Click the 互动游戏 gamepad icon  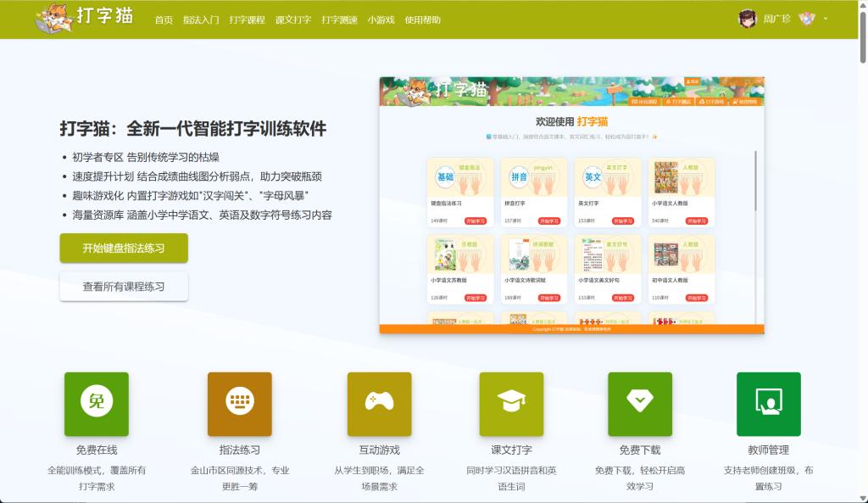pos(379,404)
